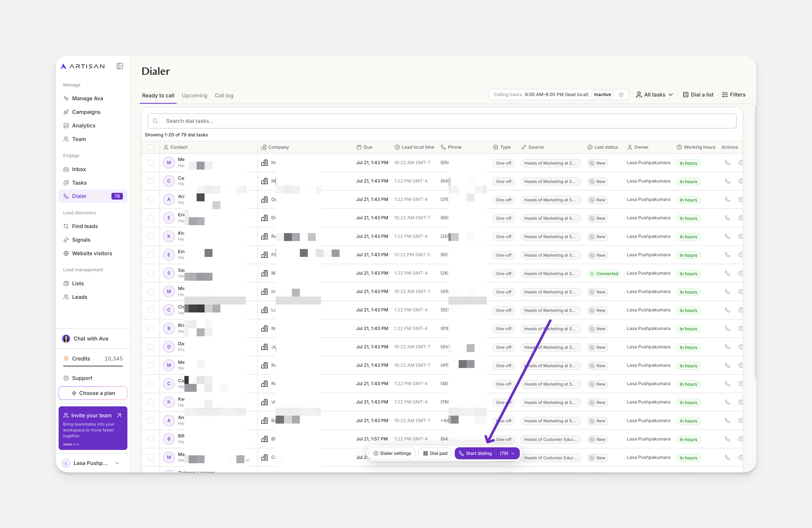
Task: Click the Credits coin icon
Action: click(66, 358)
